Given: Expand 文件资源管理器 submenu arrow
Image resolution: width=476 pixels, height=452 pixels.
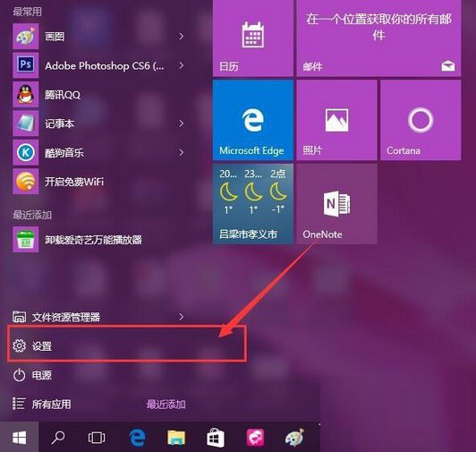Looking at the screenshot, I should [x=182, y=317].
